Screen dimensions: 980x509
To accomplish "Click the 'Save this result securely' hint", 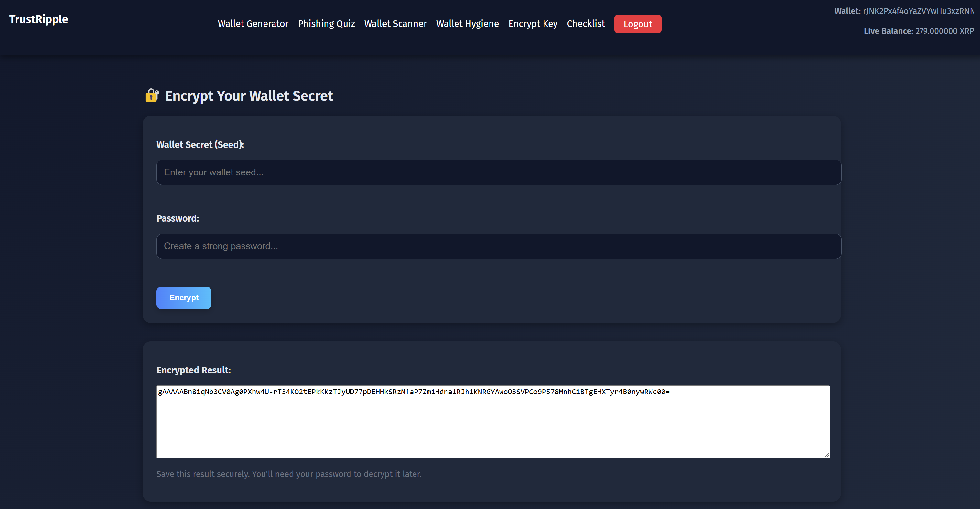I will coord(289,474).
